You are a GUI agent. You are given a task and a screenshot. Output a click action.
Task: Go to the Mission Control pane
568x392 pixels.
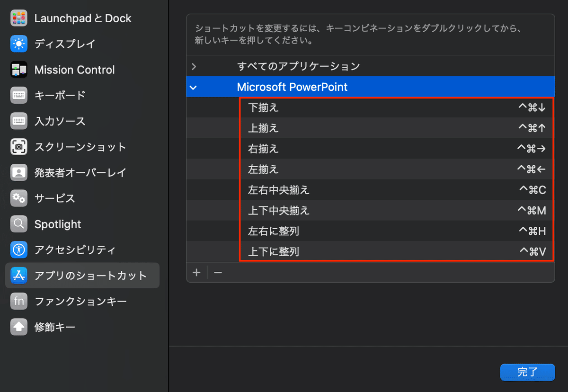tap(82, 70)
